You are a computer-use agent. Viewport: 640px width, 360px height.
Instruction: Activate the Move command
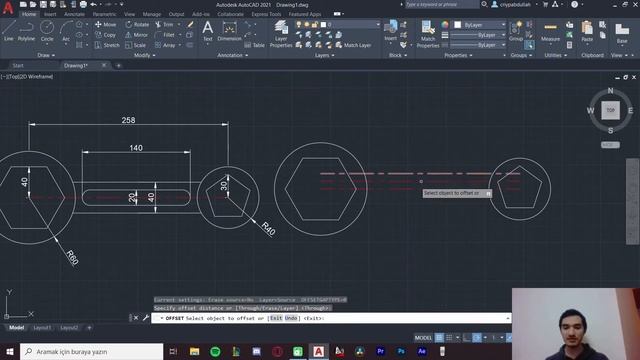(106, 24)
